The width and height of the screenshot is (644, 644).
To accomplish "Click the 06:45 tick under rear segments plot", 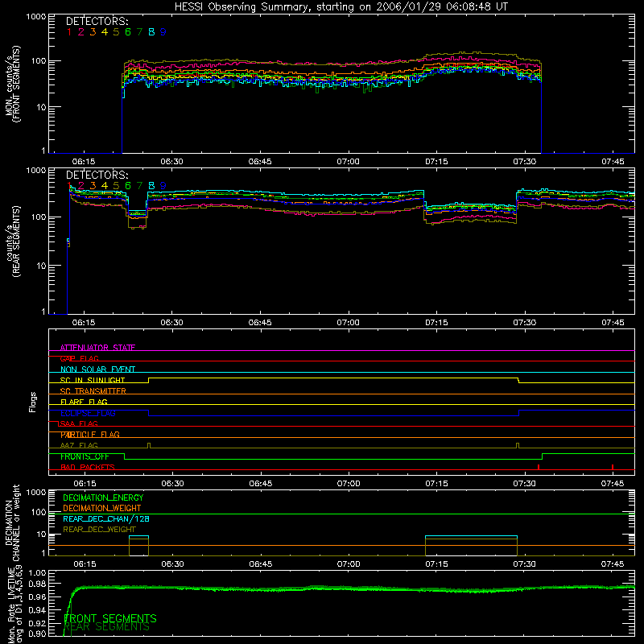I will click(x=260, y=323).
